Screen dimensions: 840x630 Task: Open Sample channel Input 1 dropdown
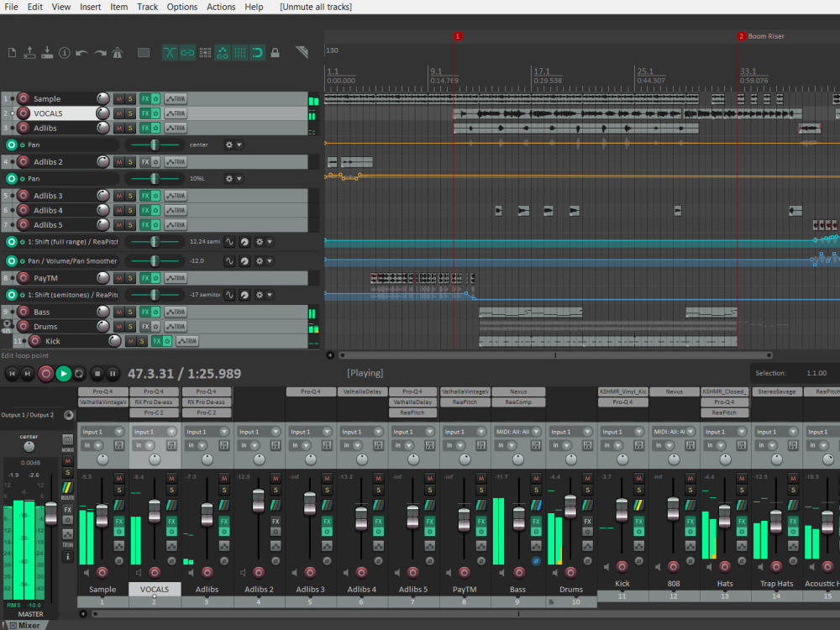[x=102, y=432]
